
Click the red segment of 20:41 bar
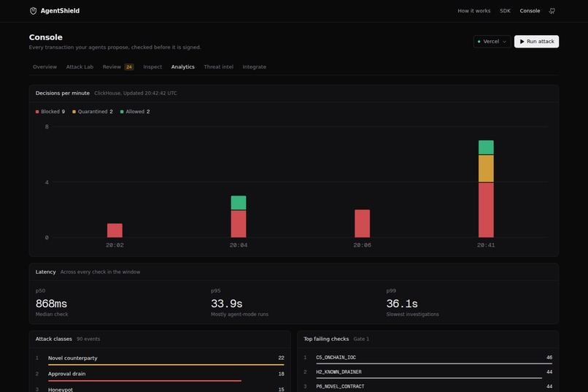click(x=486, y=210)
